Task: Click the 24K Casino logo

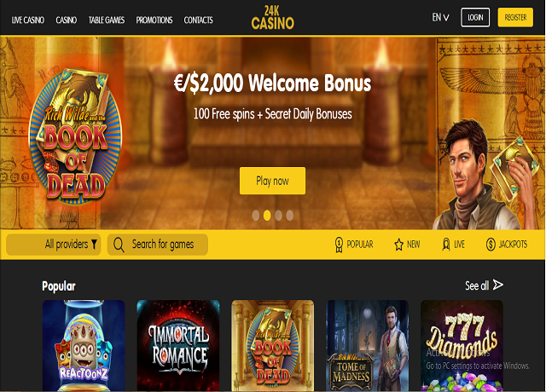Action: [273, 17]
